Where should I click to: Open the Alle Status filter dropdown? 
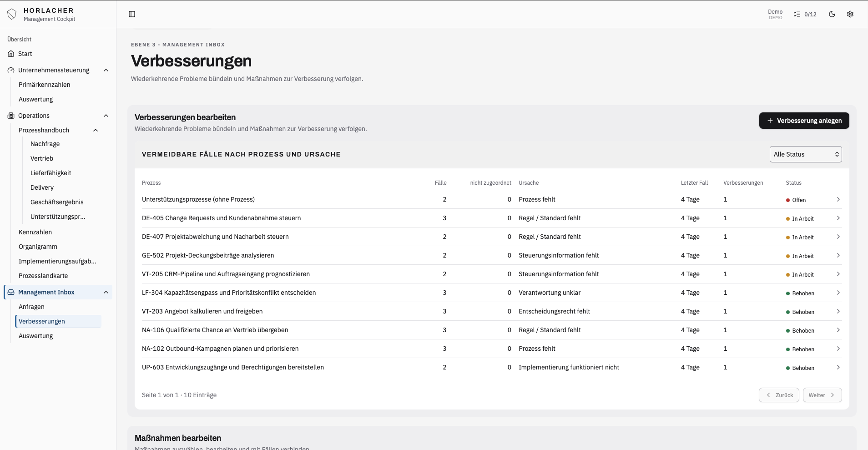pyautogui.click(x=806, y=154)
